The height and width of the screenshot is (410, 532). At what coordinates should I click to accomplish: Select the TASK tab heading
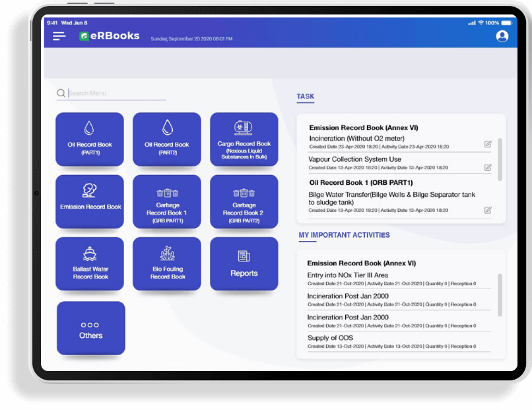point(306,96)
